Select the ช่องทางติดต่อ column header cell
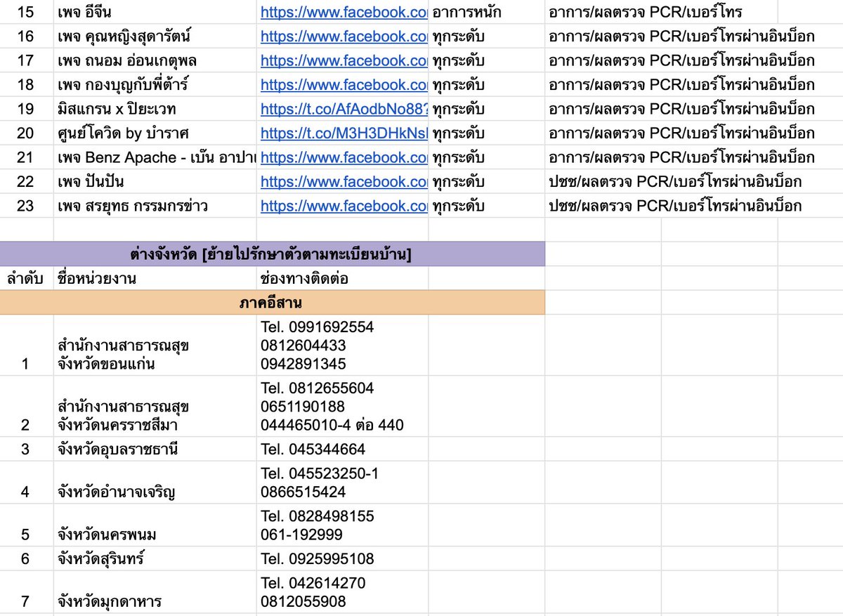This screenshot has width=843, height=616. pos(343,278)
